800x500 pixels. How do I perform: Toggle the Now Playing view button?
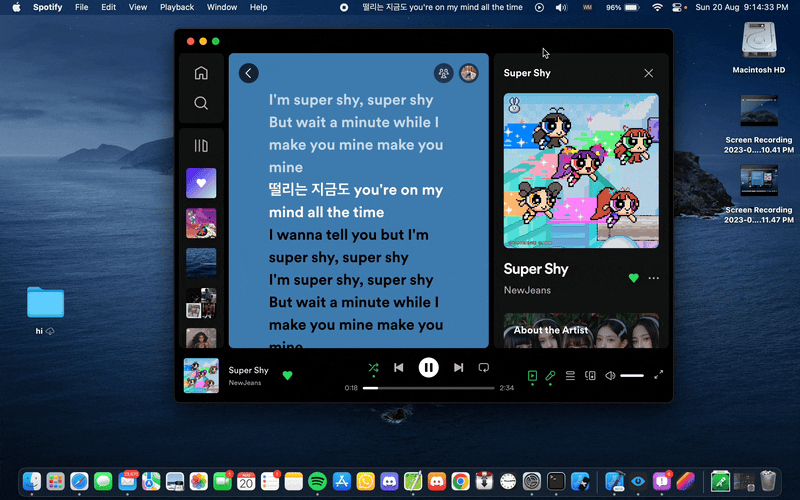[532, 376]
